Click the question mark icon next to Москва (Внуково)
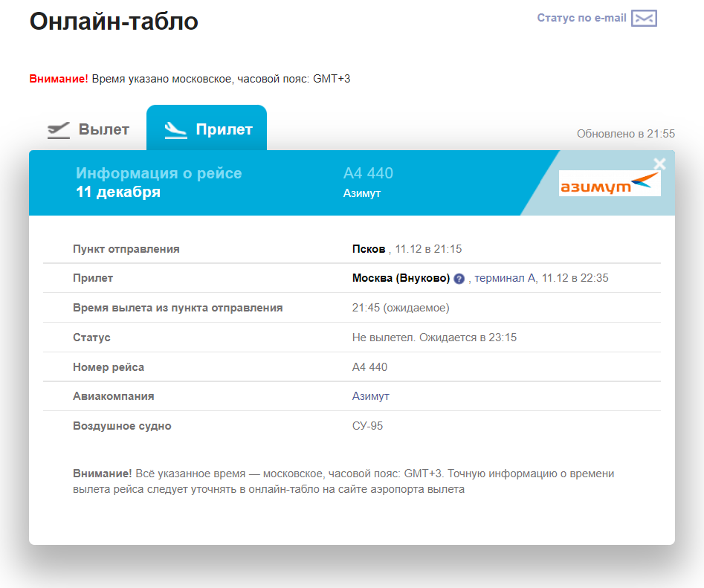 click(x=459, y=278)
